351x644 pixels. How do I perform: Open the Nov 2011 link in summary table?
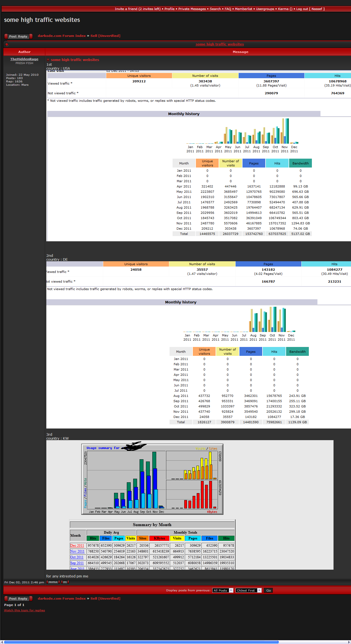point(77,551)
